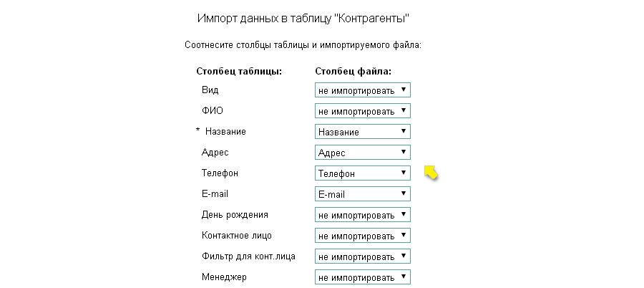Click the Телефон row label
The width and height of the screenshot is (644, 288).
220,173
